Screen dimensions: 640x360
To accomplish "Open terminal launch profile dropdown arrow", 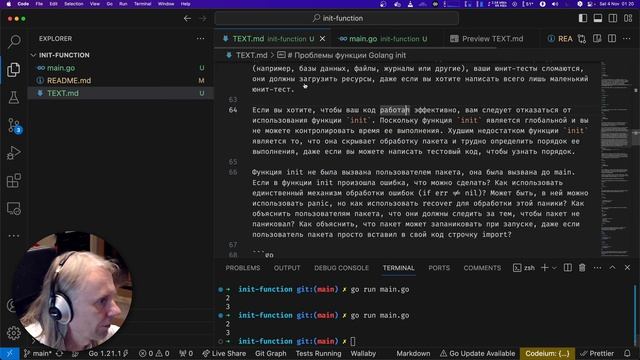I will point(554,268).
